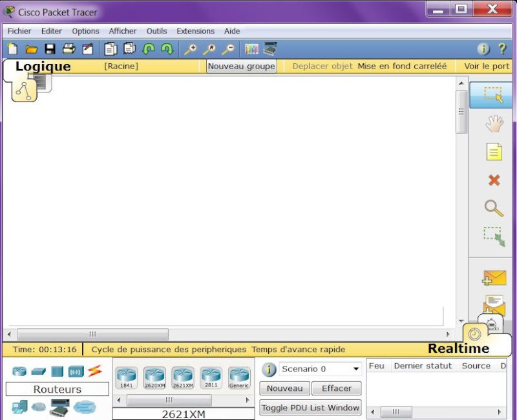Click the Nouveau groupe button
Viewport: 517px width, 420px height.
[241, 67]
